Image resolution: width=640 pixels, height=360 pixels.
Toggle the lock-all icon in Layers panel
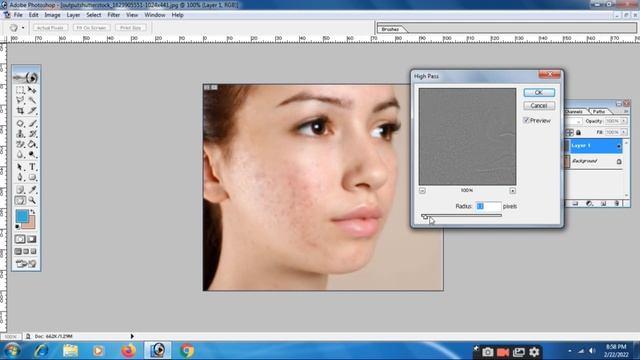(578, 133)
